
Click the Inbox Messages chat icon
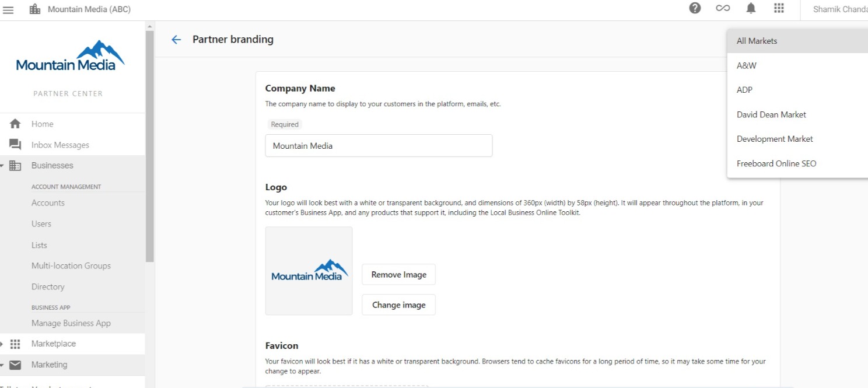pyautogui.click(x=15, y=145)
